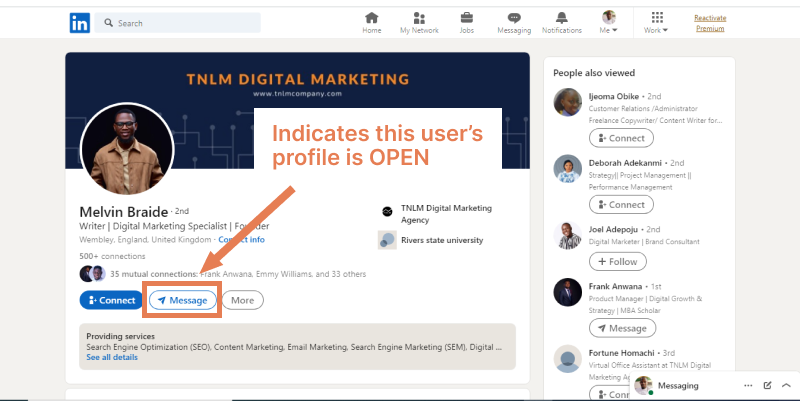Click the Rivers state university logo icon
Screen dimensions: 800x407
pyautogui.click(x=387, y=240)
